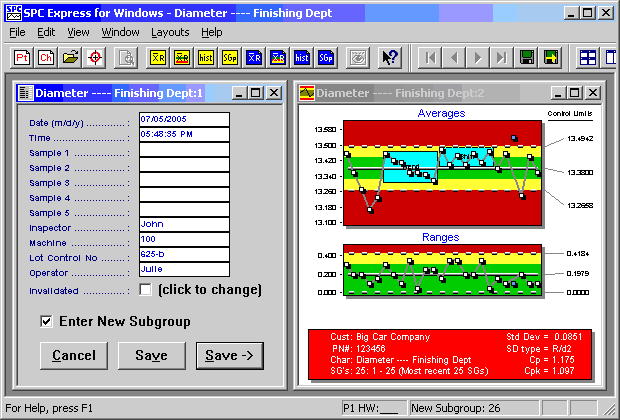Click the Lot Control No field
Viewport: 620px width, 420px height.
(184, 255)
